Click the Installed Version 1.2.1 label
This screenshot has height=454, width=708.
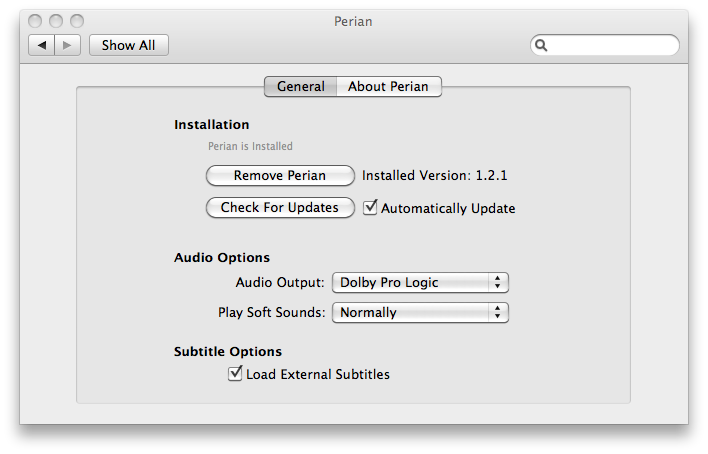coord(435,175)
